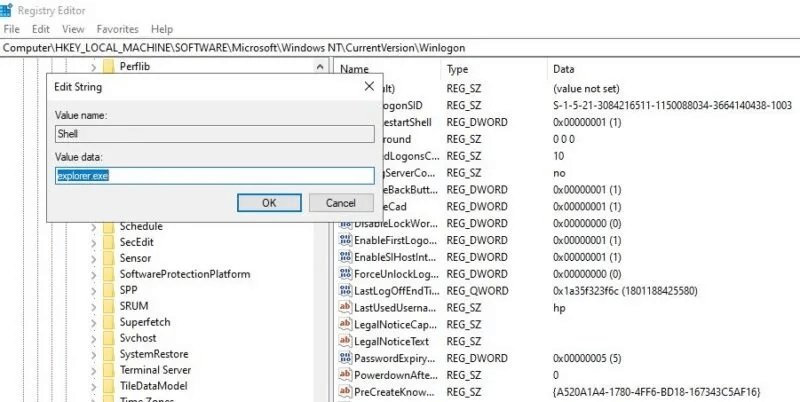Expand the TileDataModel tree node
Viewport: 800px width, 402px height.
[93, 387]
